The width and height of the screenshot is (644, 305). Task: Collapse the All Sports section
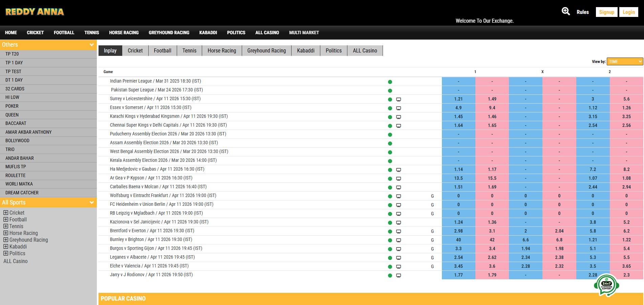pos(91,202)
